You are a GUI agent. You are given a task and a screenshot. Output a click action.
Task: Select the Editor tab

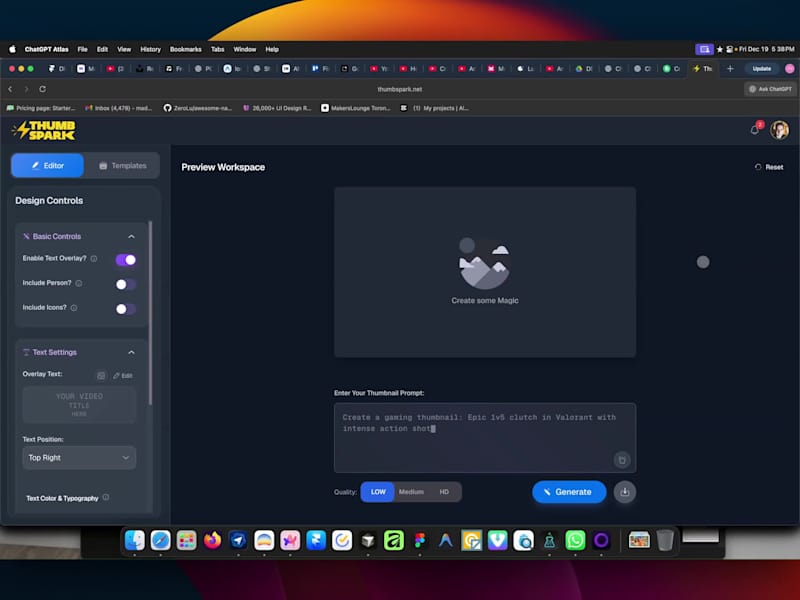(46, 165)
